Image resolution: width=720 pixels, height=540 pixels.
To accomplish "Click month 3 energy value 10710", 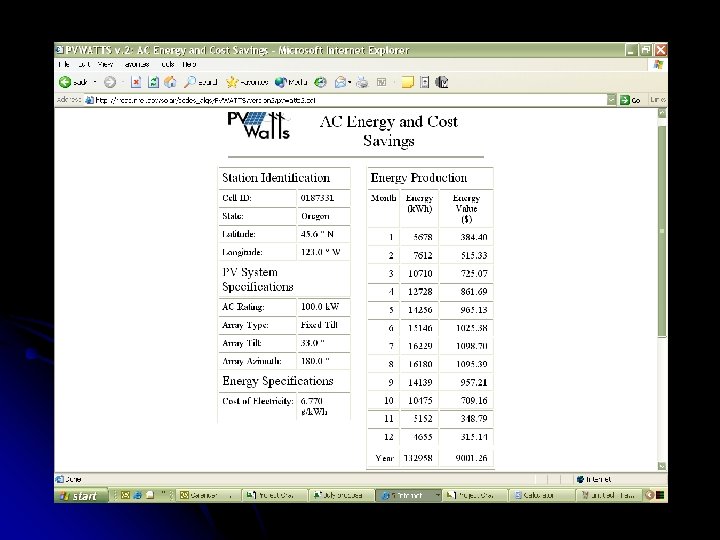I will (420, 274).
